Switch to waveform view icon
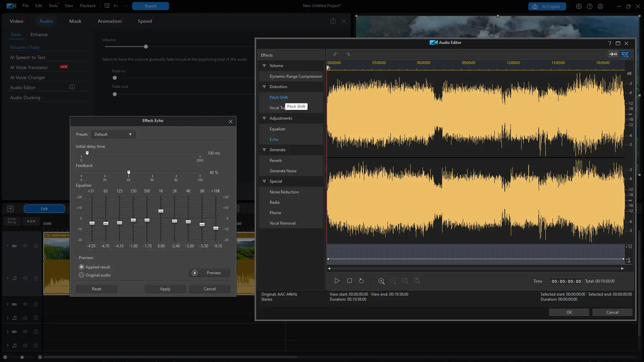Viewport: 644px width, 362px height. [x=613, y=54]
